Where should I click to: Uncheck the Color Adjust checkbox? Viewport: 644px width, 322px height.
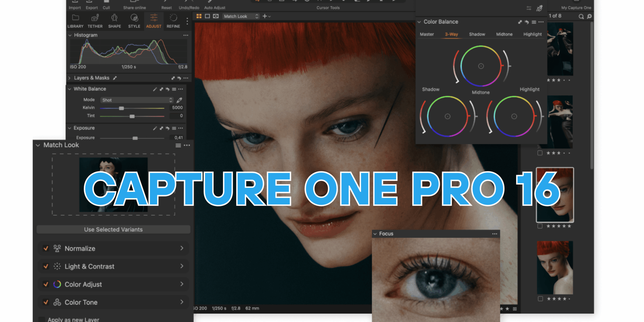point(46,284)
